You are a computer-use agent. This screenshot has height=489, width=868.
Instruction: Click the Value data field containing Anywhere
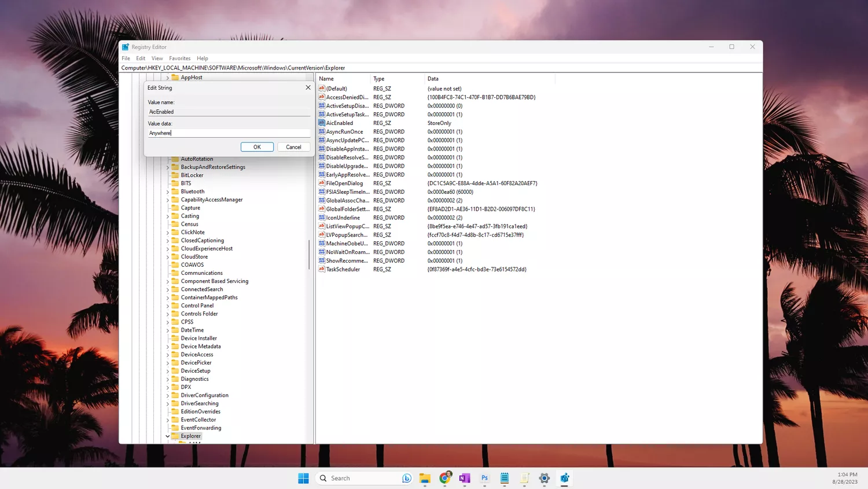[x=229, y=133]
